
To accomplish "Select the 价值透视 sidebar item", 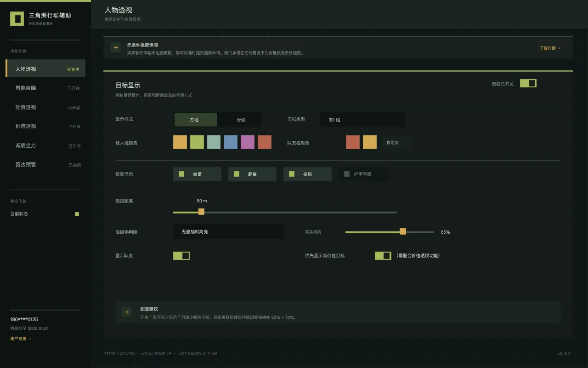I will coord(45,126).
